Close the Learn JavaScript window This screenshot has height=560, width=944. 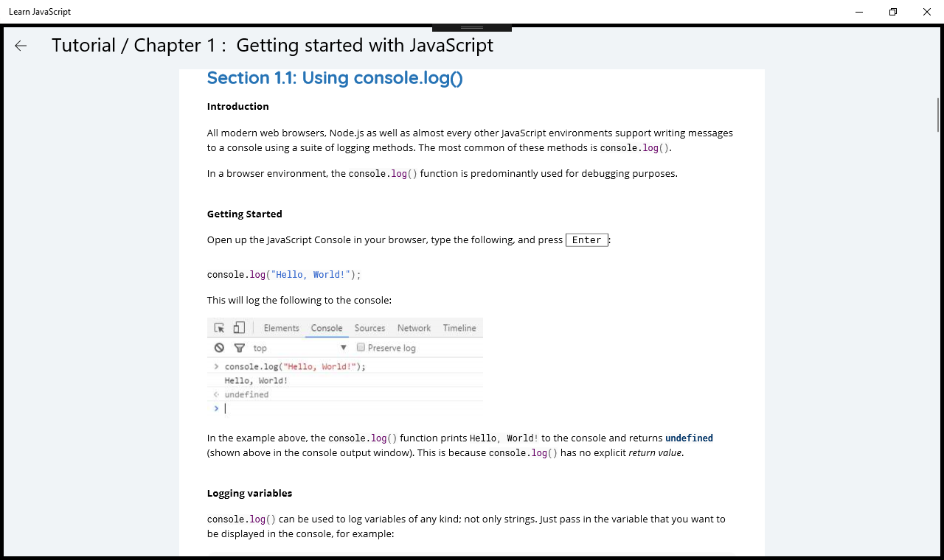(x=927, y=12)
